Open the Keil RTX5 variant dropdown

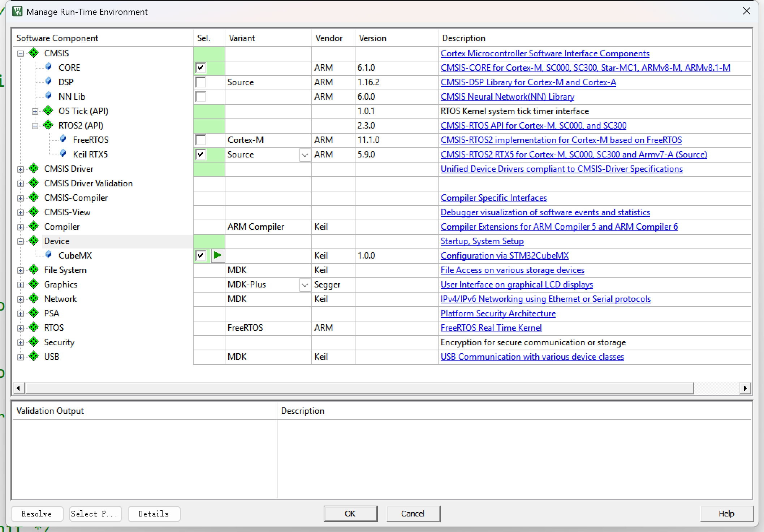point(305,155)
